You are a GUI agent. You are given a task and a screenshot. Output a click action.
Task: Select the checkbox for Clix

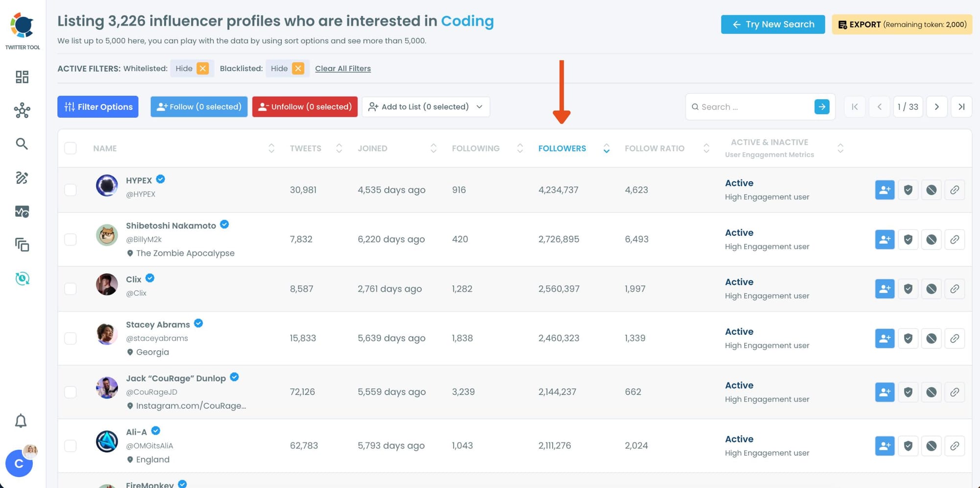(71, 289)
